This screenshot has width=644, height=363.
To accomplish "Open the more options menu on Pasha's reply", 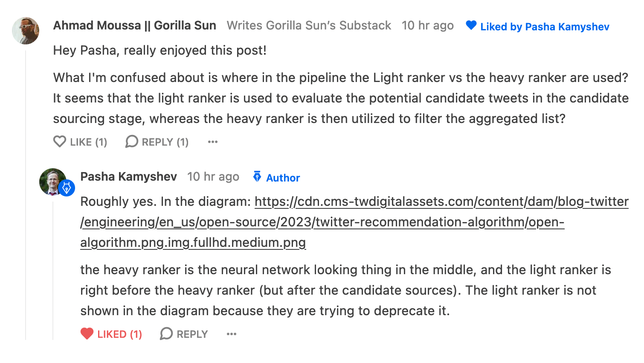I will (232, 334).
